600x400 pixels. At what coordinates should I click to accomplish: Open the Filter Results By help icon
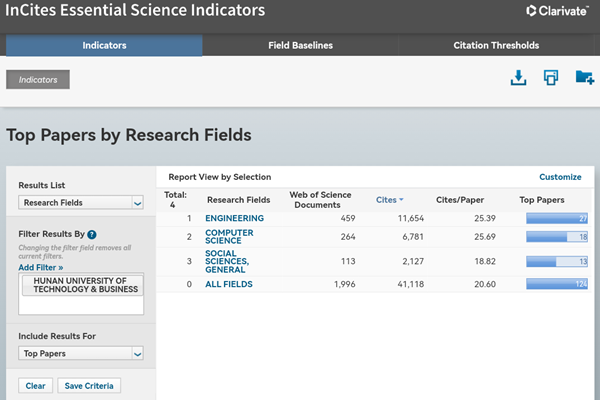click(92, 234)
